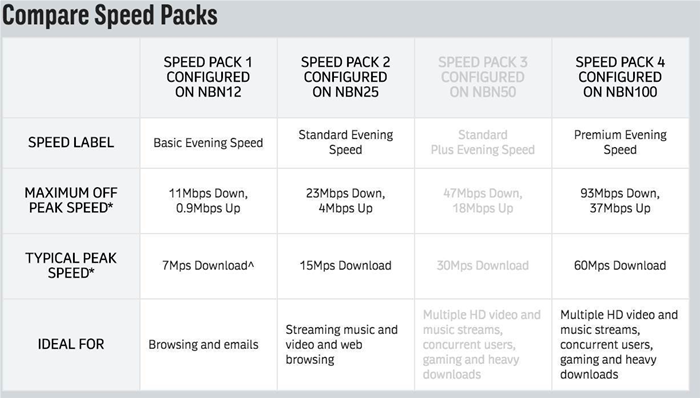The width and height of the screenshot is (700, 398).
Task: Click the Premium Evening Speed cell
Action: point(620,142)
